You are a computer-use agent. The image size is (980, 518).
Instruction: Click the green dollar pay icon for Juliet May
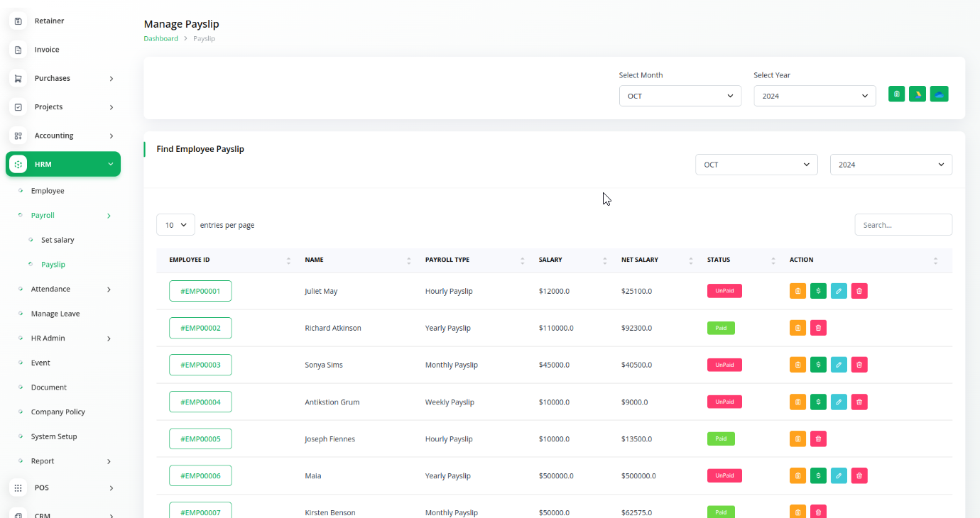point(818,291)
